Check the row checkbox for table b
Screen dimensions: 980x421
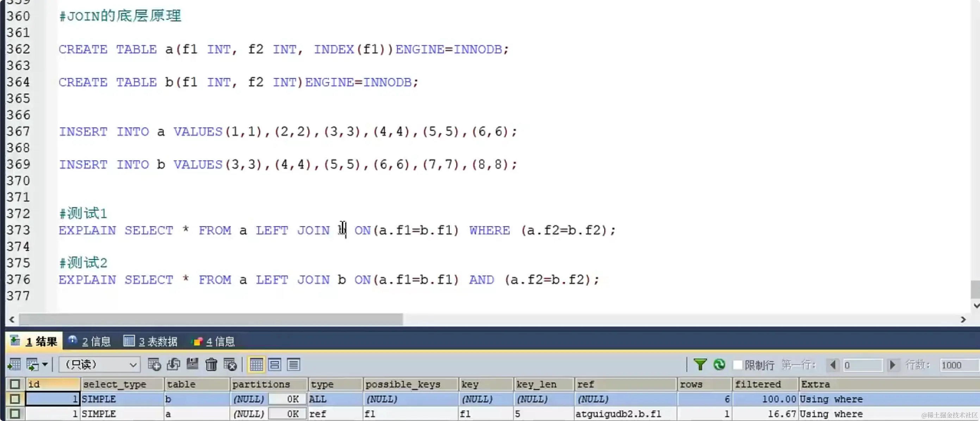click(15, 399)
